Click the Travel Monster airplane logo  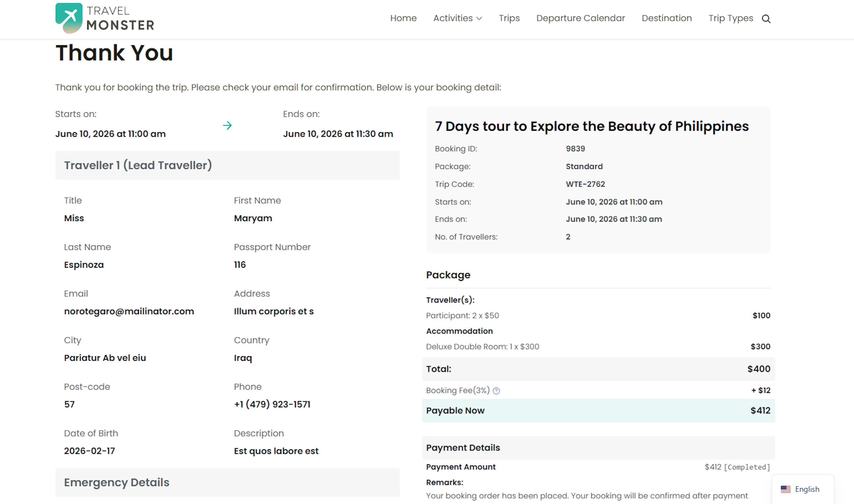[69, 18]
